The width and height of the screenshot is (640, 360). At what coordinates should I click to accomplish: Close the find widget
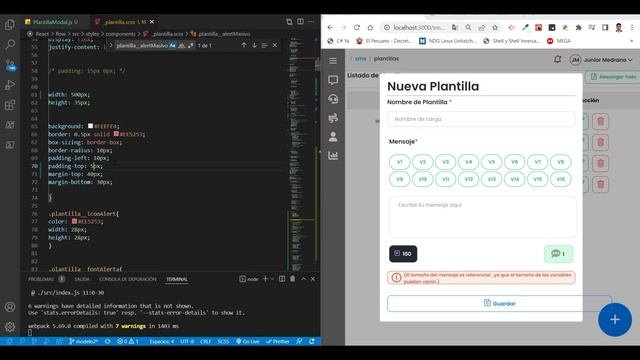click(275, 45)
